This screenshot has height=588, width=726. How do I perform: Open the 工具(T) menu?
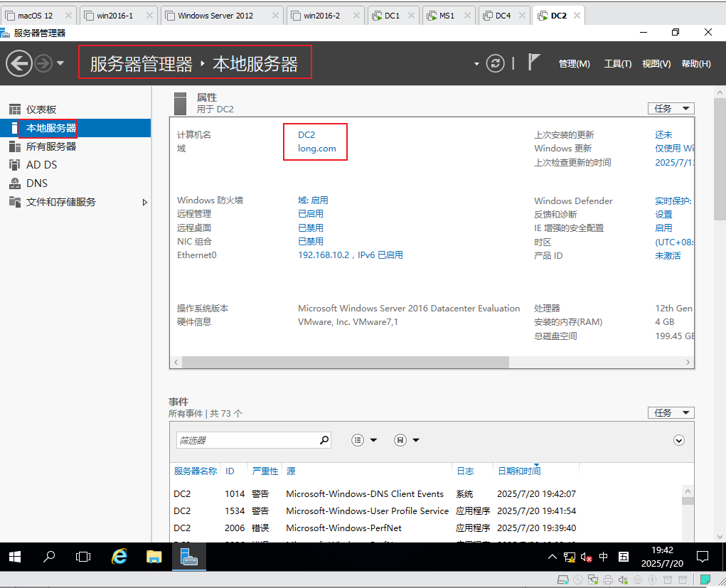click(618, 64)
